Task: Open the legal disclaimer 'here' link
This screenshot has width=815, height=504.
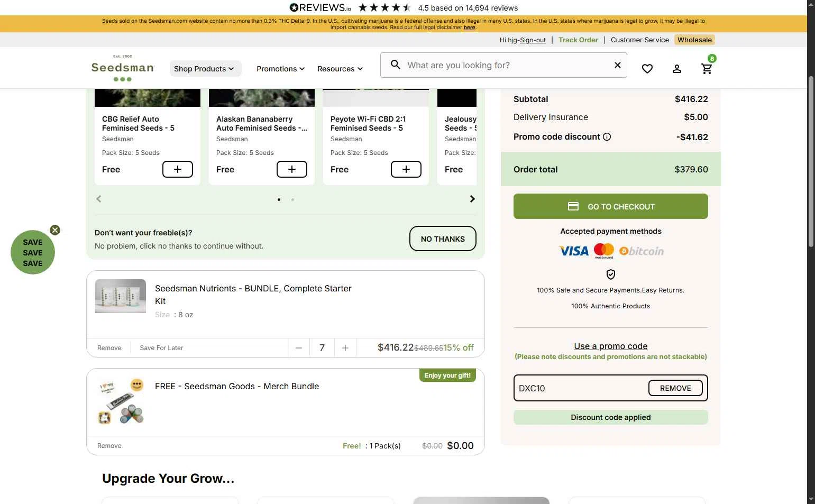Action: (x=469, y=28)
